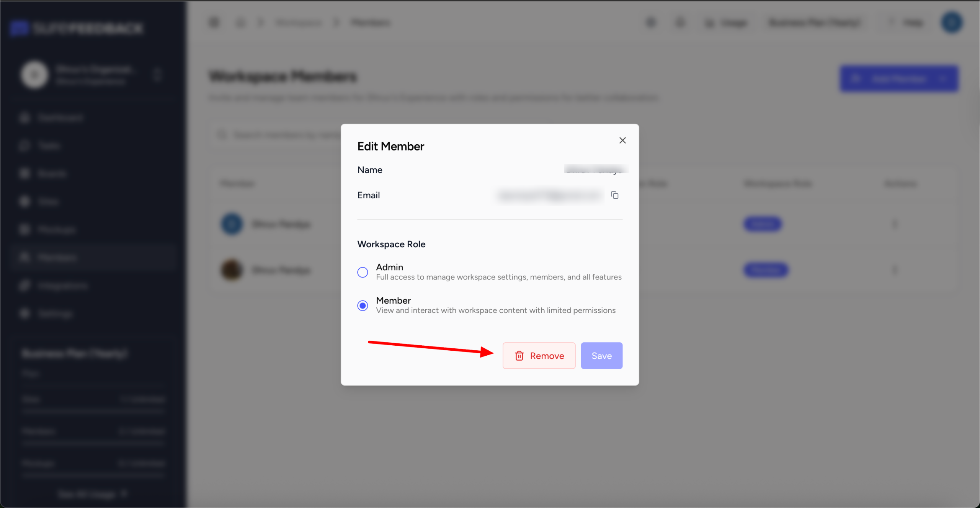Save the member role changes
This screenshot has width=980, height=508.
click(x=601, y=356)
